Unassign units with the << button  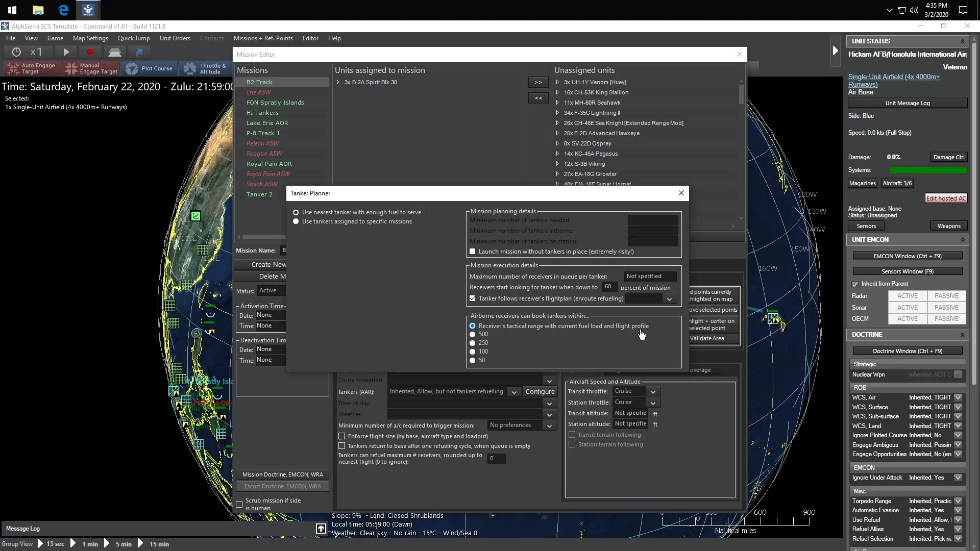[x=538, y=98]
